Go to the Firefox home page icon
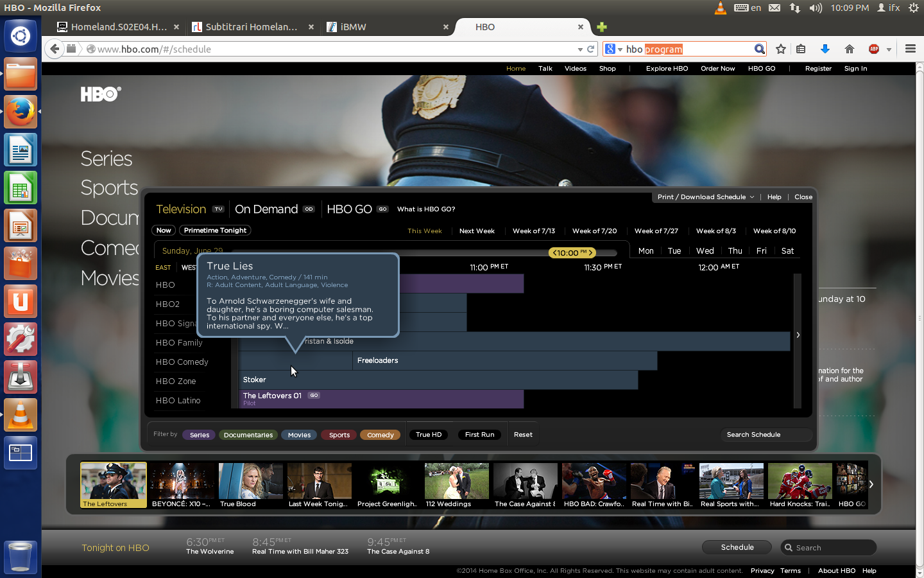The height and width of the screenshot is (578, 924). point(850,49)
